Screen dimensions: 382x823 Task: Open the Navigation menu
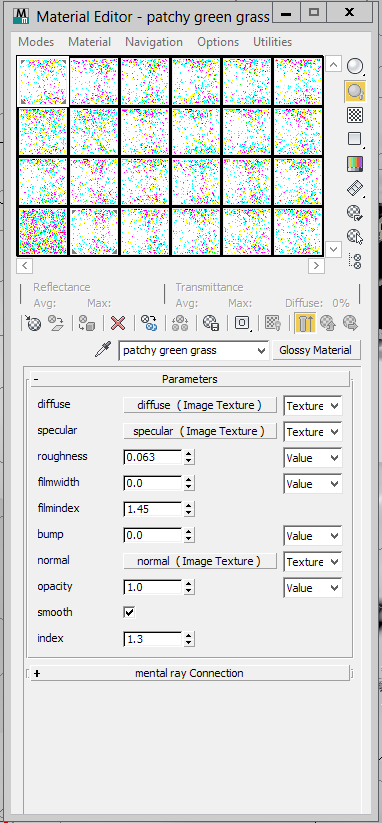(x=154, y=42)
